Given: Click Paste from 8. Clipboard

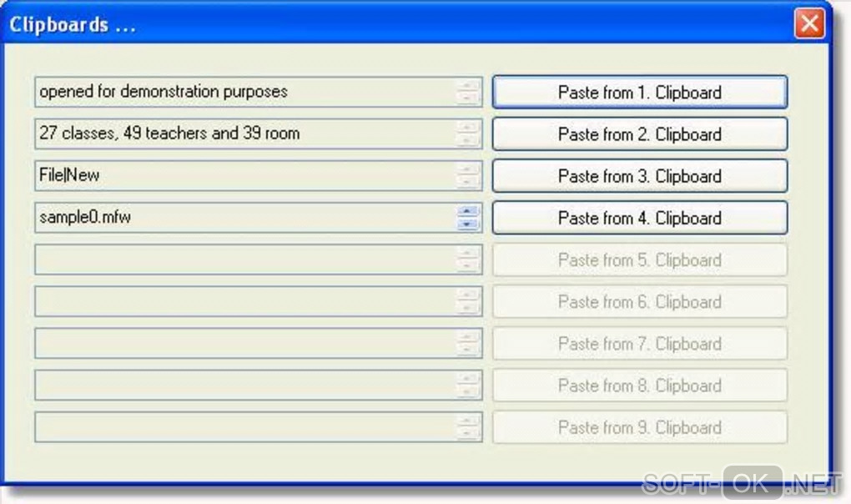Looking at the screenshot, I should pyautogui.click(x=639, y=386).
